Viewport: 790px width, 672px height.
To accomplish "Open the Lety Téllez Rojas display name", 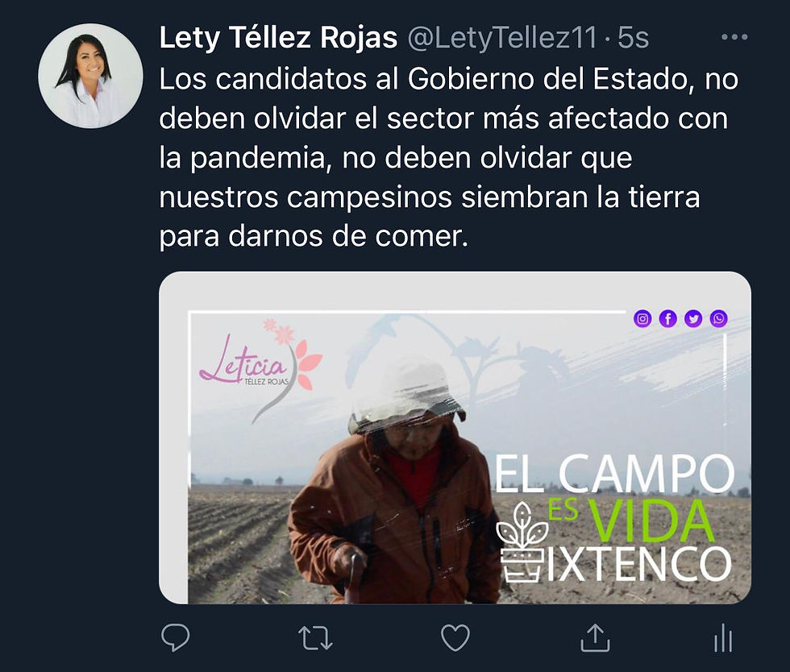I will [278, 38].
